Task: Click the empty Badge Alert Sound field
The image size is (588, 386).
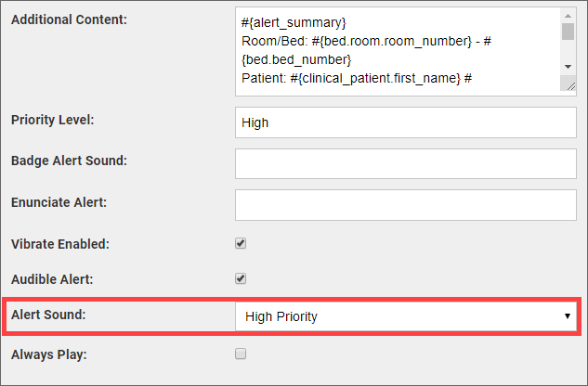Action: (406, 162)
